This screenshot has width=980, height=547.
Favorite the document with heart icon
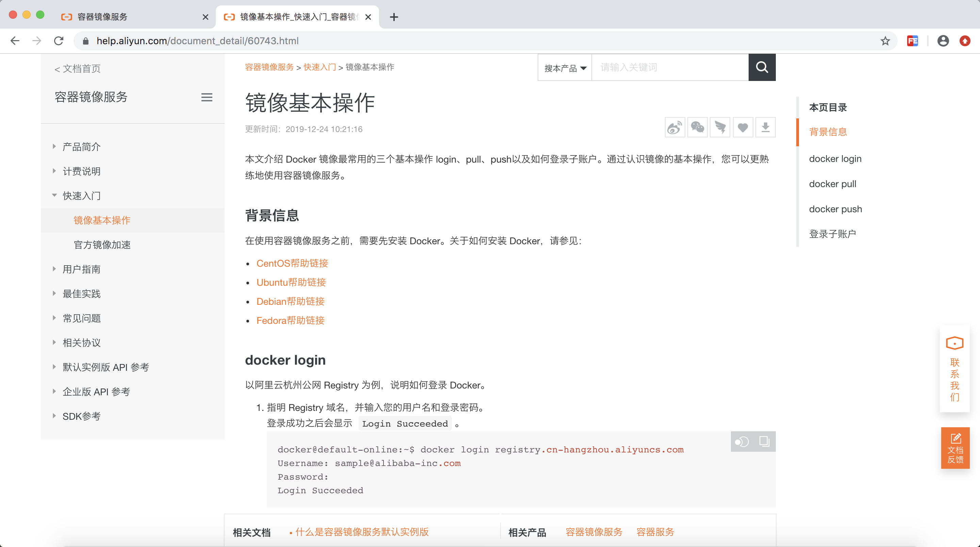(742, 128)
